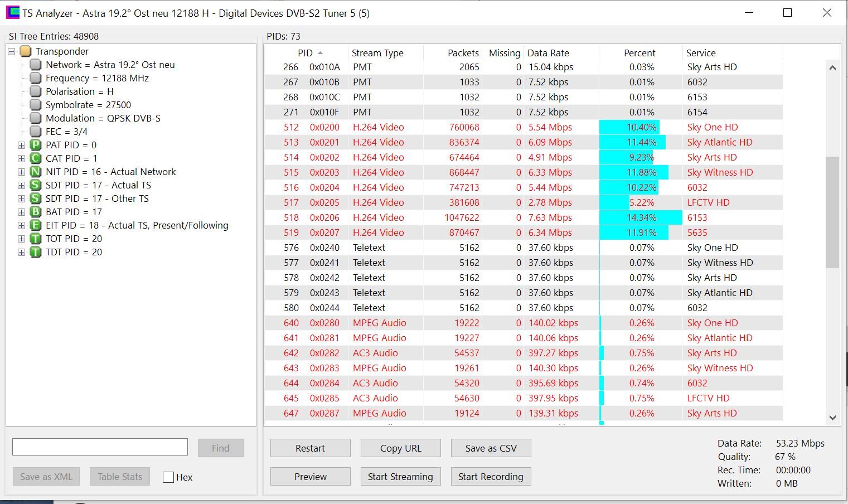Expand the SDT PID Other TS node

point(22,198)
